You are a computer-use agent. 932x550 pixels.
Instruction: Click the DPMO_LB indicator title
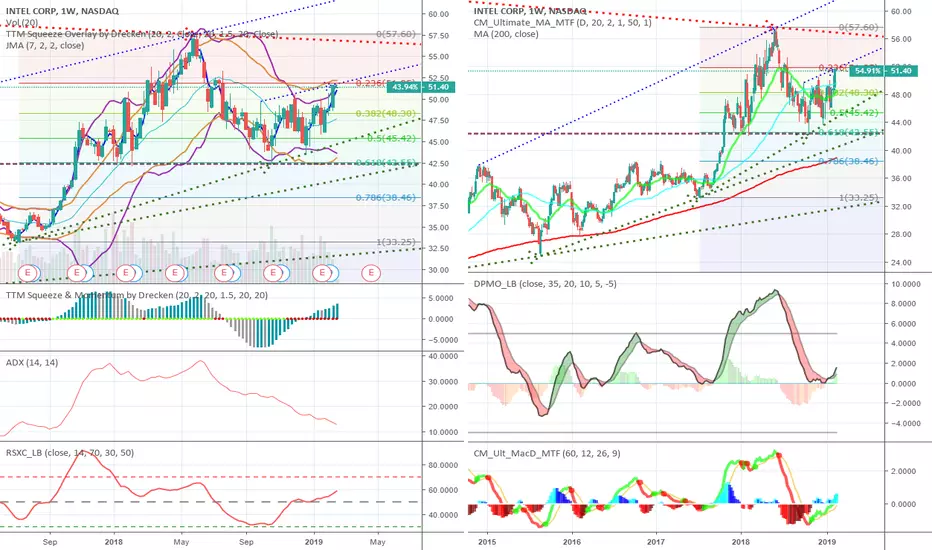(545, 284)
